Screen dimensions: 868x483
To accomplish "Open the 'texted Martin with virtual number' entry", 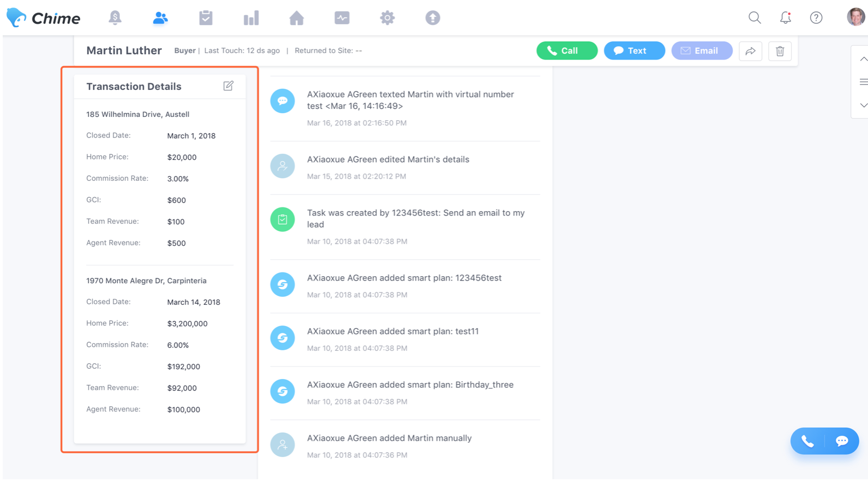I will [410, 100].
